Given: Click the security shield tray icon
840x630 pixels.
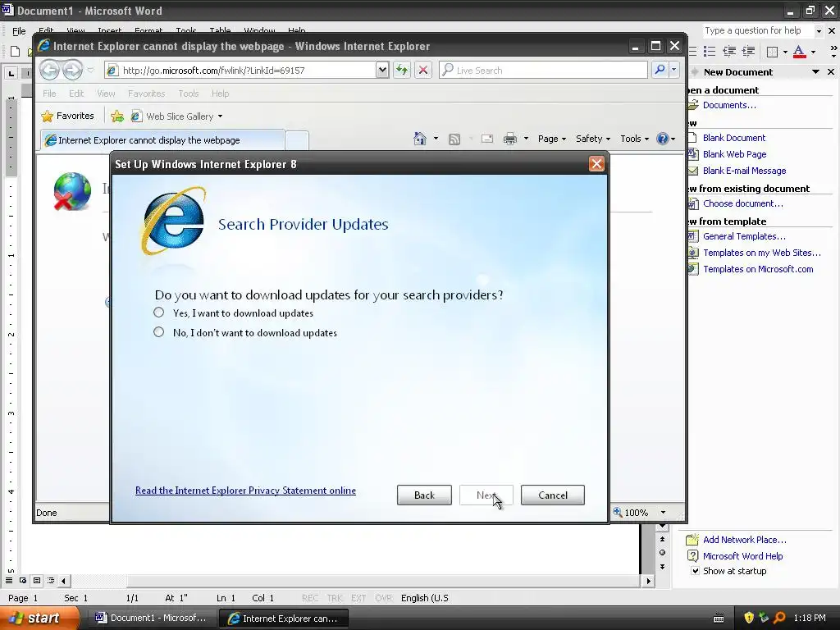Looking at the screenshot, I should [749, 618].
